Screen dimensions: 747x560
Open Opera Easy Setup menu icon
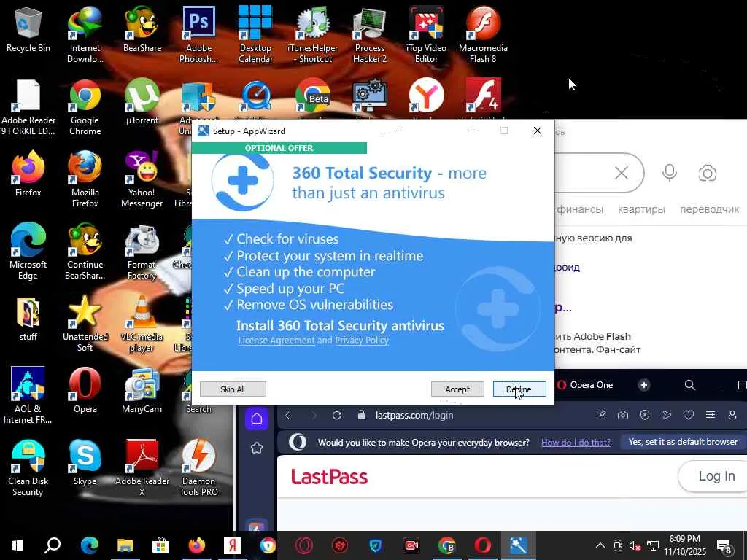tap(711, 415)
